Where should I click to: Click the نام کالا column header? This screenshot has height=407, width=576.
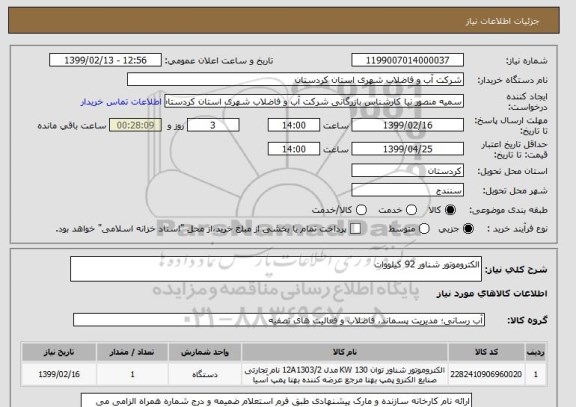(x=345, y=352)
